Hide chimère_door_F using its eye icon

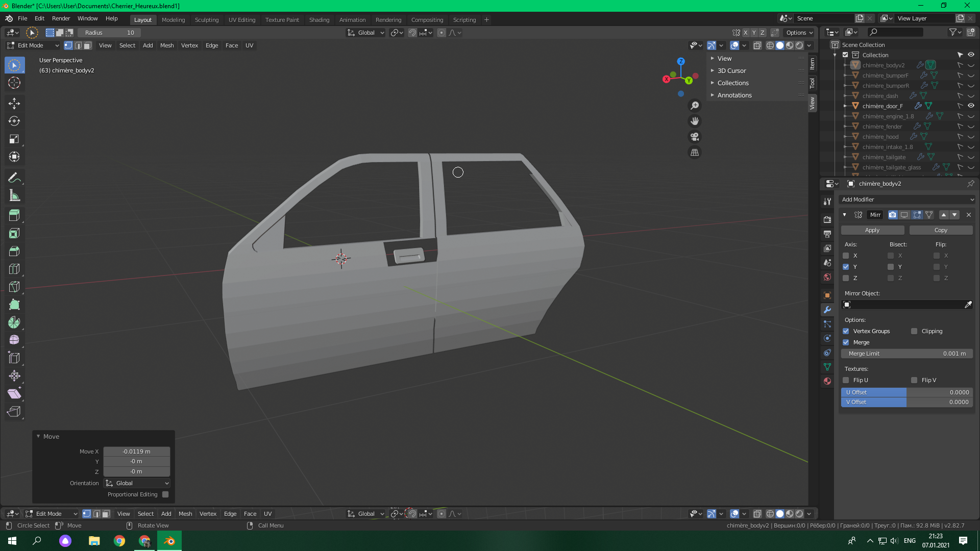pos(971,106)
